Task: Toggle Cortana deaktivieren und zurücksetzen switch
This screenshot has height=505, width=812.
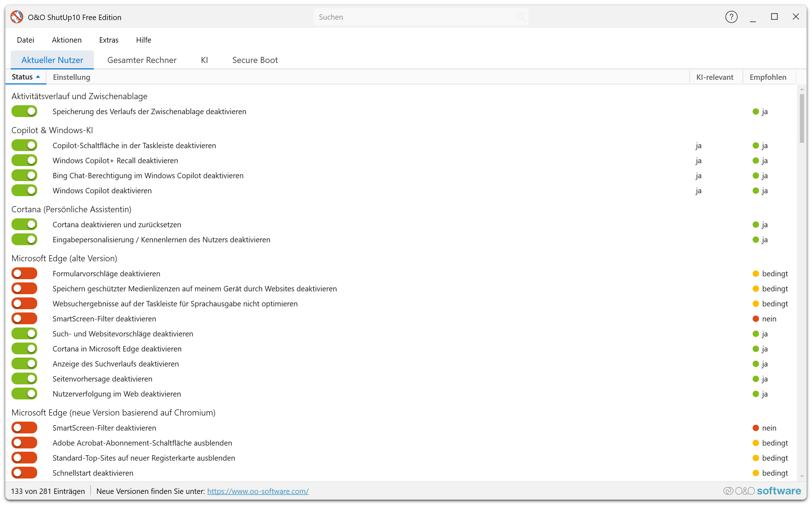Action: point(24,224)
